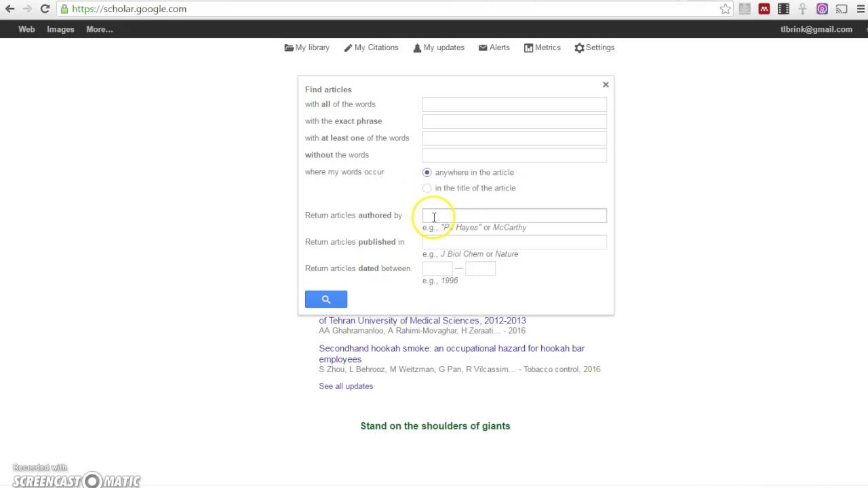Viewport: 868px width, 488px height.
Task: Focus the 'at least one of the words' field
Action: 515,138
